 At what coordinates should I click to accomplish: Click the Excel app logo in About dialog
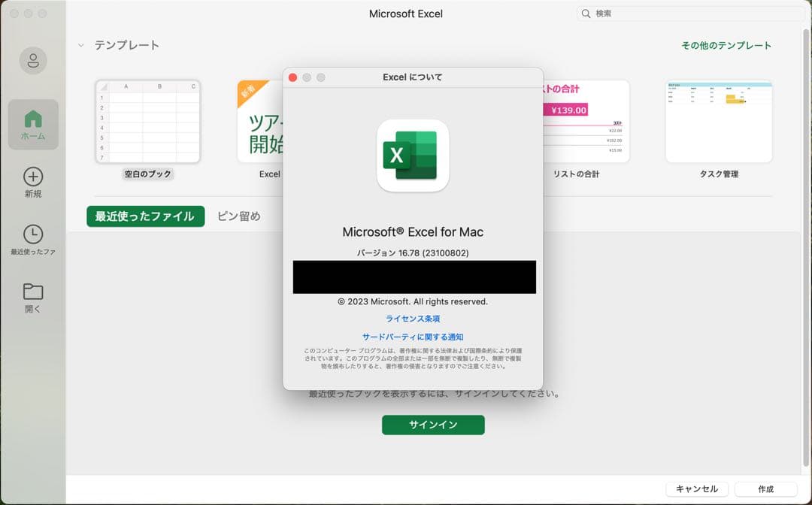(413, 156)
